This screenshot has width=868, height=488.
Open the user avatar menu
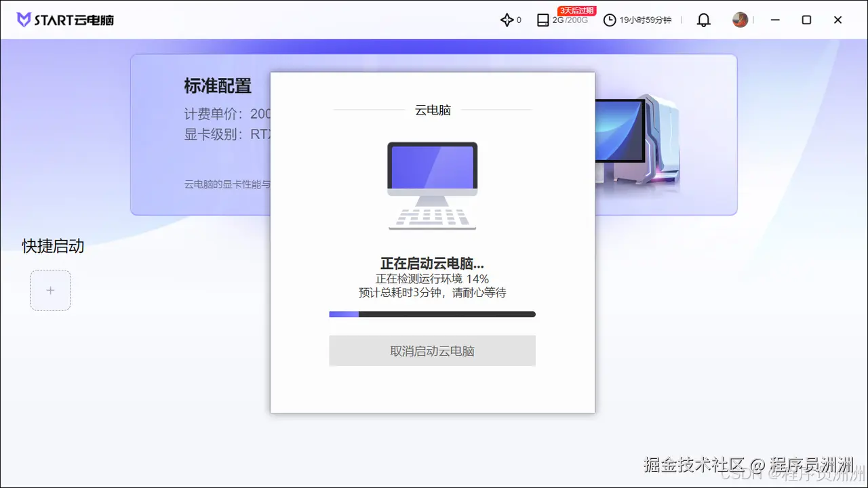coord(740,20)
